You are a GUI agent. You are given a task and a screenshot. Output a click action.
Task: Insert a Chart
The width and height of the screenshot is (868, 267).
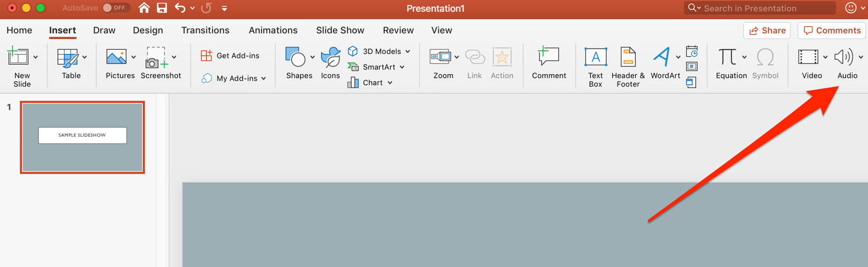[370, 83]
